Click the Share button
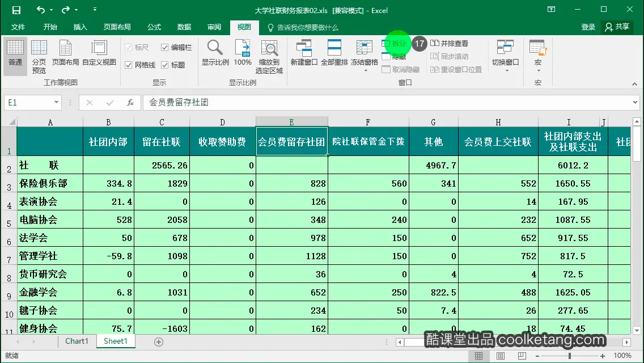The image size is (644, 363). [x=617, y=27]
